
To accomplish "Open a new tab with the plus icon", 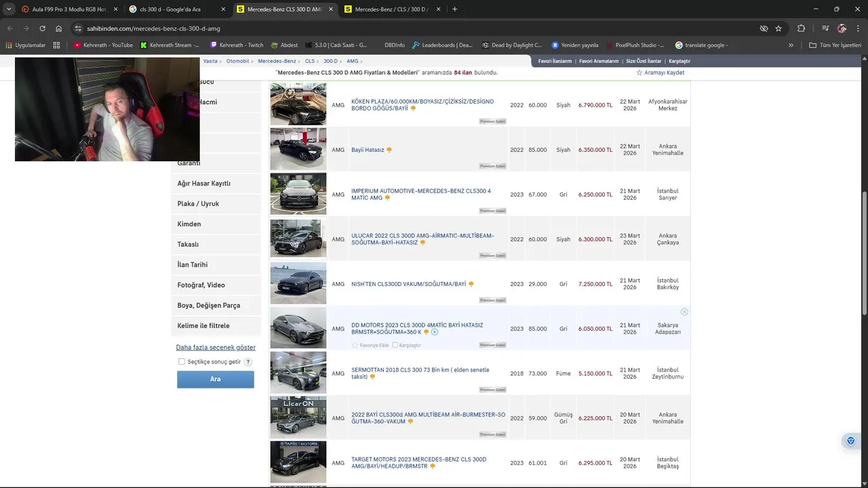I will coord(454,9).
